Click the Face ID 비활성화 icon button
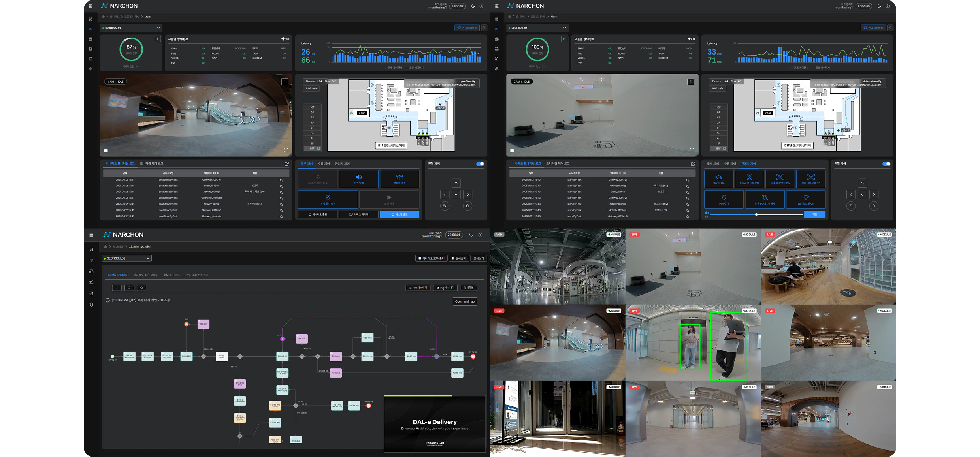The width and height of the screenshot is (980, 457). [749, 177]
